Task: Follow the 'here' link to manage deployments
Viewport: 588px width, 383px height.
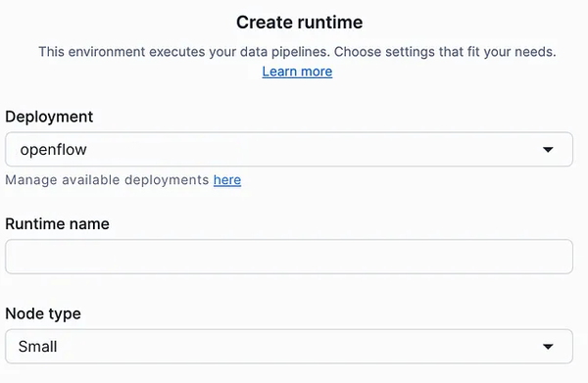Action: pyautogui.click(x=227, y=180)
